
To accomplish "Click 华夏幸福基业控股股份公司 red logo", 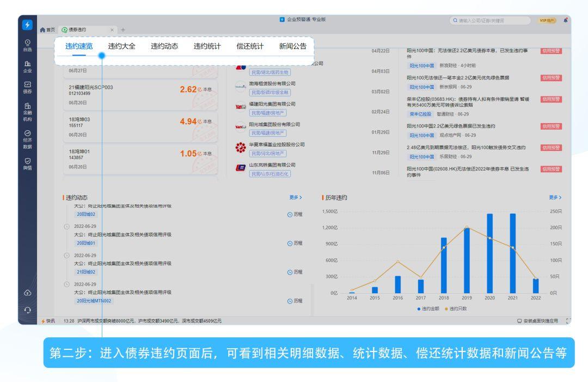I will pyautogui.click(x=241, y=148).
